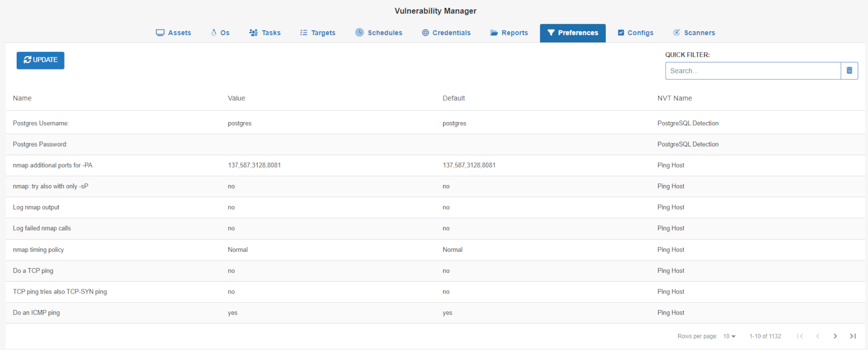Jump to the last page
Viewport: 868px width, 350px height.
point(853,336)
